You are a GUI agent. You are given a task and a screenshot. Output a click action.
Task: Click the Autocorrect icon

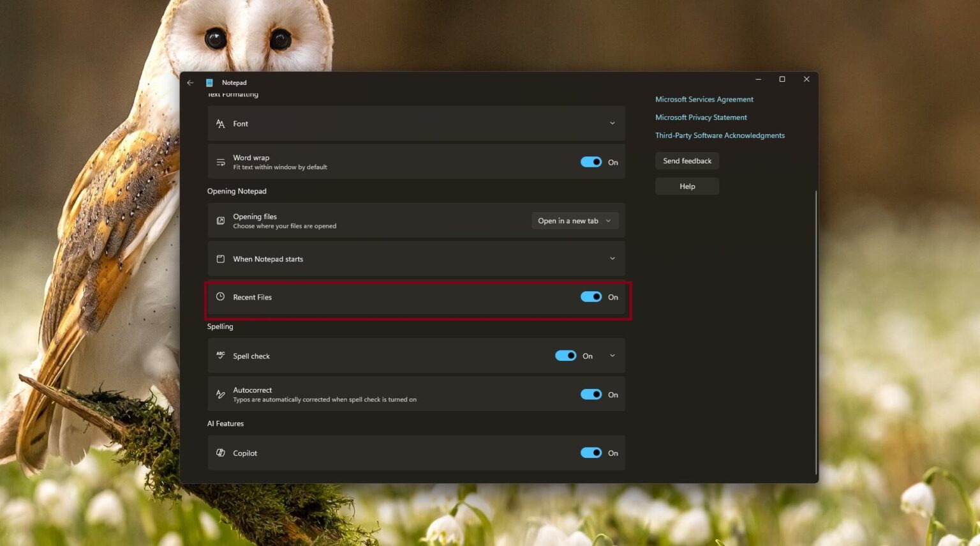click(x=220, y=394)
